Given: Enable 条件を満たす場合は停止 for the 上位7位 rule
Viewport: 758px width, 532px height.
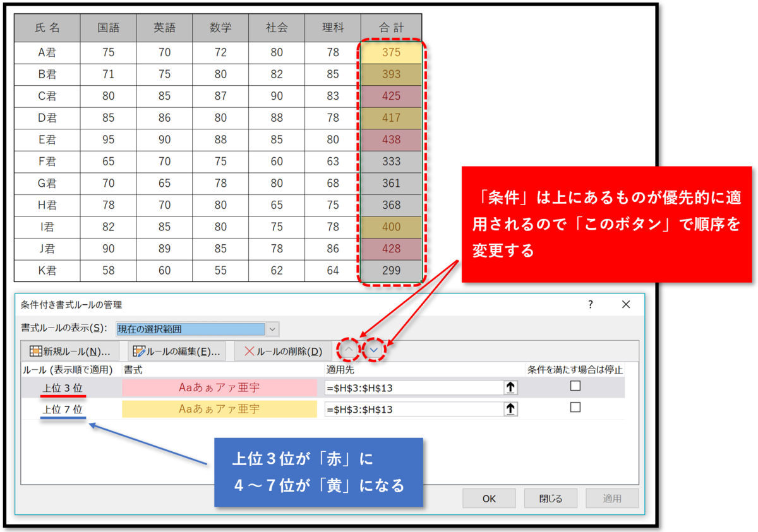Looking at the screenshot, I should (575, 408).
